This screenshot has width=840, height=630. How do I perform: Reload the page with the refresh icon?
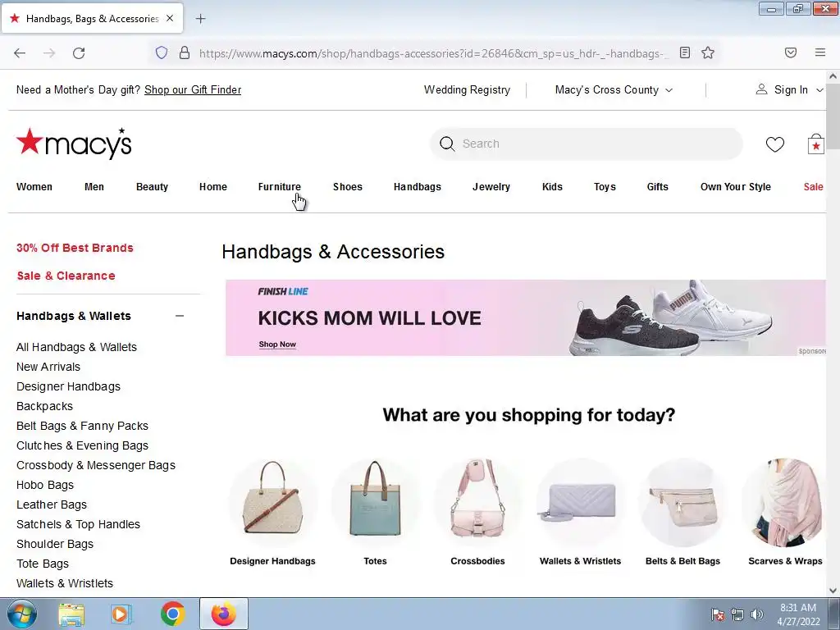pyautogui.click(x=79, y=52)
